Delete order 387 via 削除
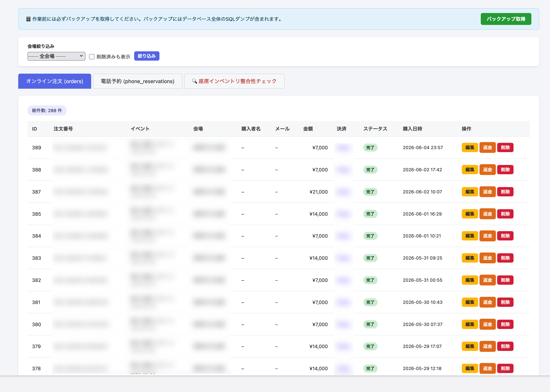The width and height of the screenshot is (550, 392). (x=505, y=192)
